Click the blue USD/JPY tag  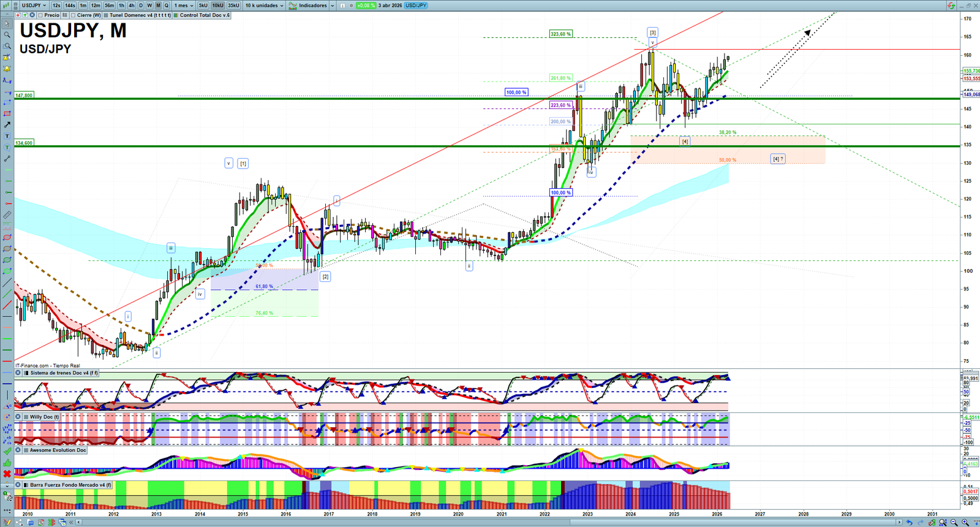tap(416, 6)
